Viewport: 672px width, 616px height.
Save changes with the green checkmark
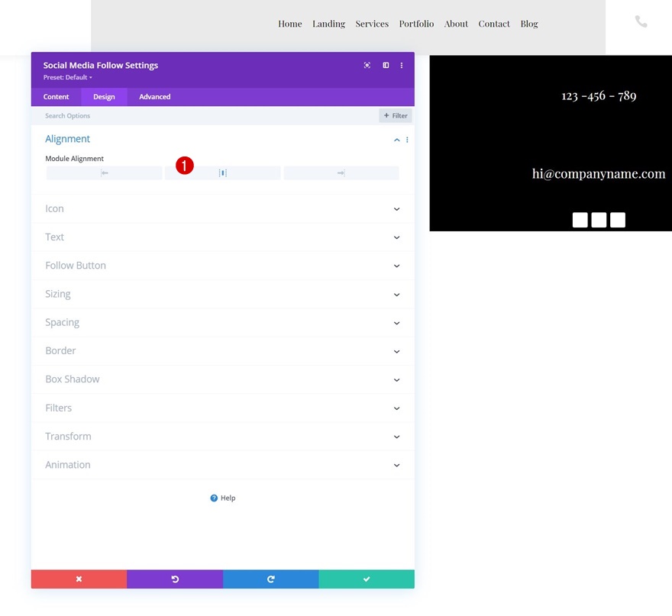coord(367,579)
